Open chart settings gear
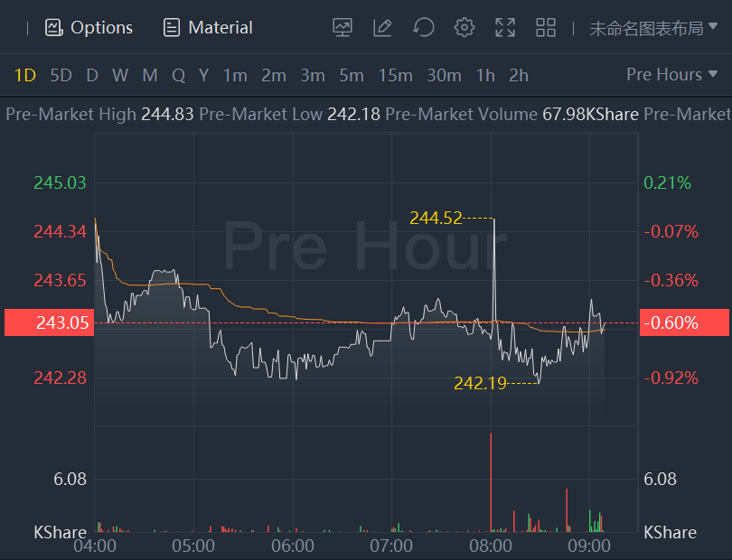The height and width of the screenshot is (560, 732). click(465, 28)
